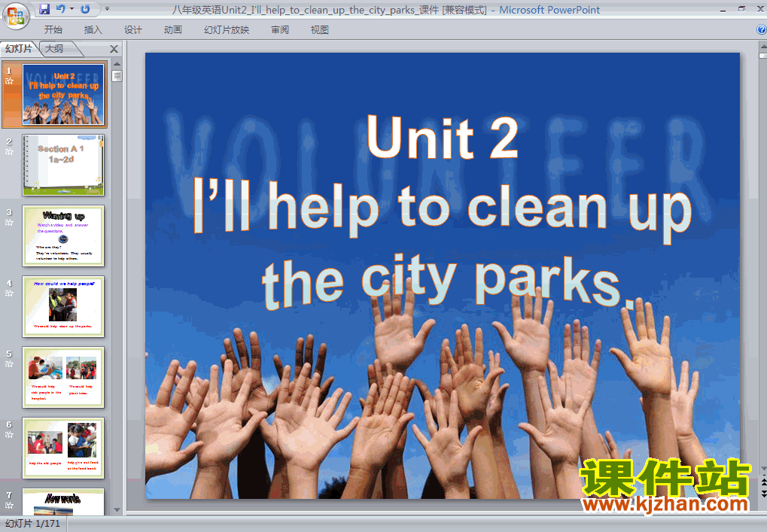Viewport: 767px width, 532px height.
Task: Click animation star icon under slide 2 number
Action: (x=9, y=152)
